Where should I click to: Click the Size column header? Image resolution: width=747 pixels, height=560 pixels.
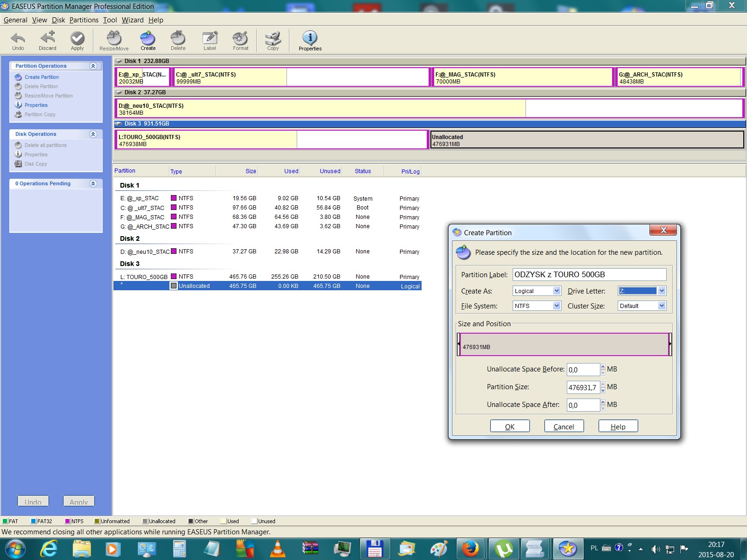(237, 171)
